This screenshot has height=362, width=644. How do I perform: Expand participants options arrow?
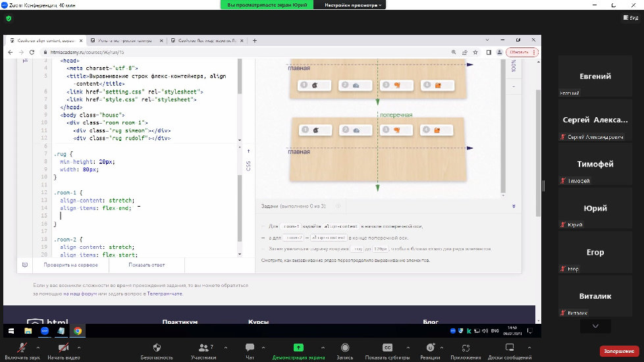pyautogui.click(x=225, y=348)
